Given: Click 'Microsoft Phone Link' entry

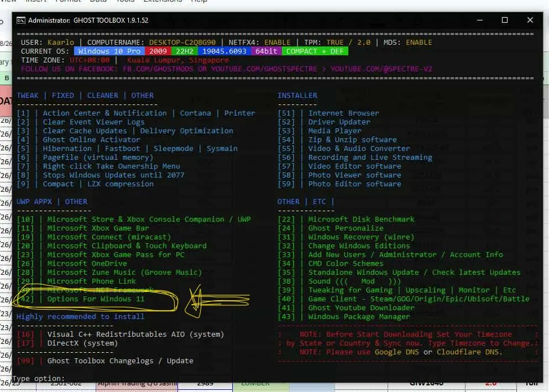Looking at the screenshot, I should point(91,281).
